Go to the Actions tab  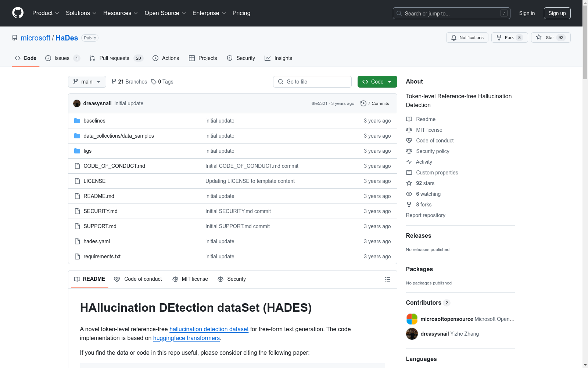(x=166, y=58)
